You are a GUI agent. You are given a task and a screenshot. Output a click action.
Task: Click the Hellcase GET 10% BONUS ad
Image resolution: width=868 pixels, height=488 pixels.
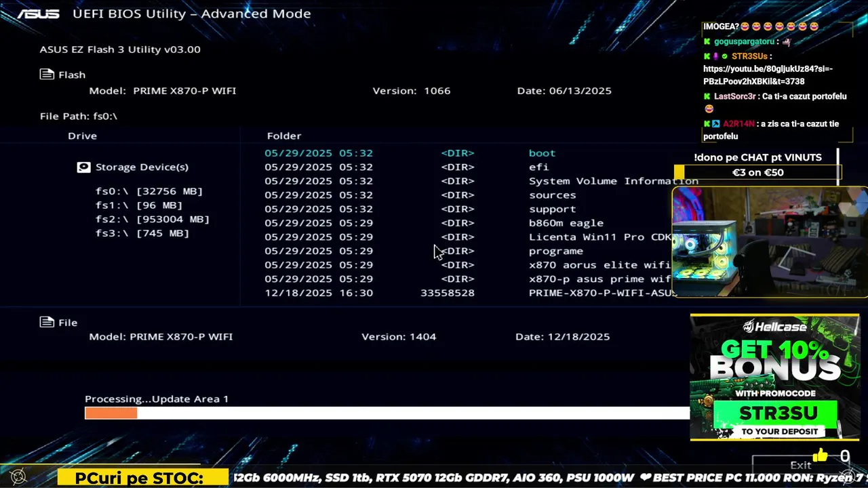(x=774, y=377)
